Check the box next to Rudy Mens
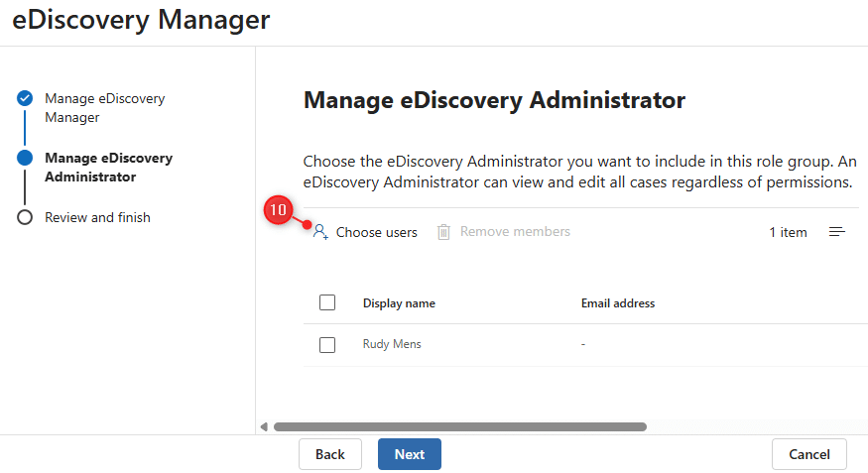Viewport: 868px width, 473px height. coord(327,345)
